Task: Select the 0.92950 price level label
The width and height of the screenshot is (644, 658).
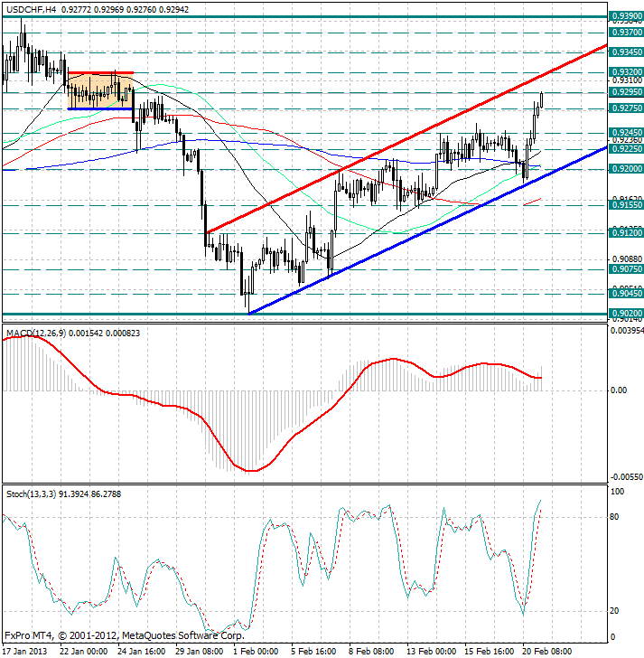Action: tap(627, 92)
